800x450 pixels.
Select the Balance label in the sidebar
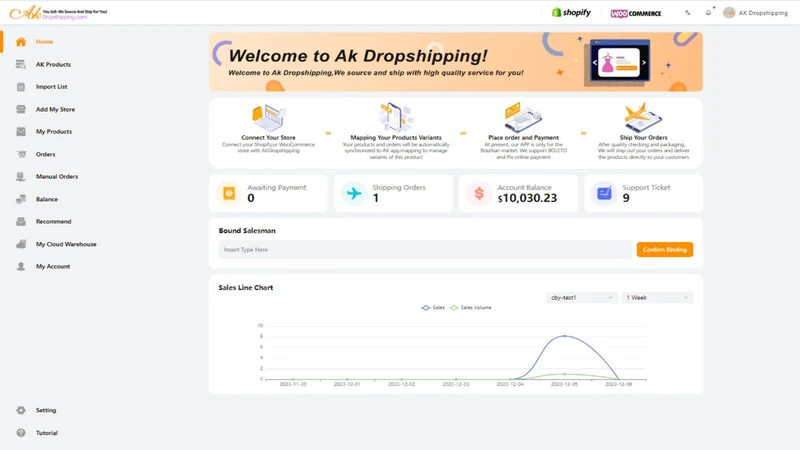[46, 199]
